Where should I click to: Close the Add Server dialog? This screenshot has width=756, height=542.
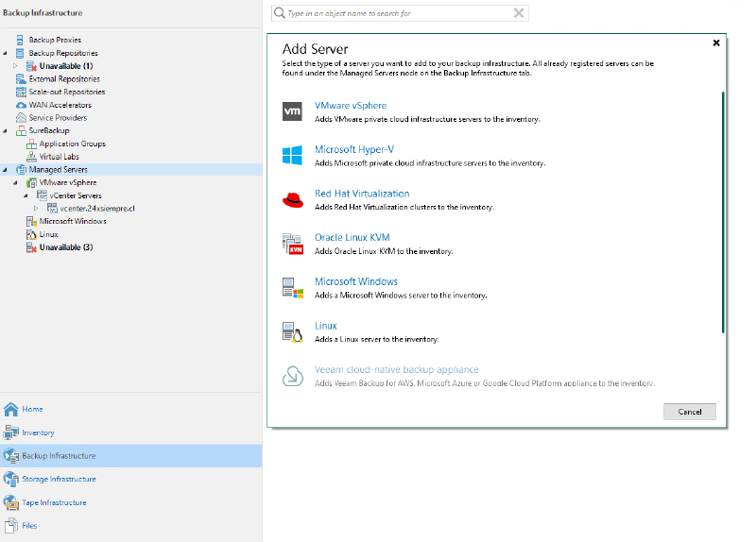[x=716, y=42]
